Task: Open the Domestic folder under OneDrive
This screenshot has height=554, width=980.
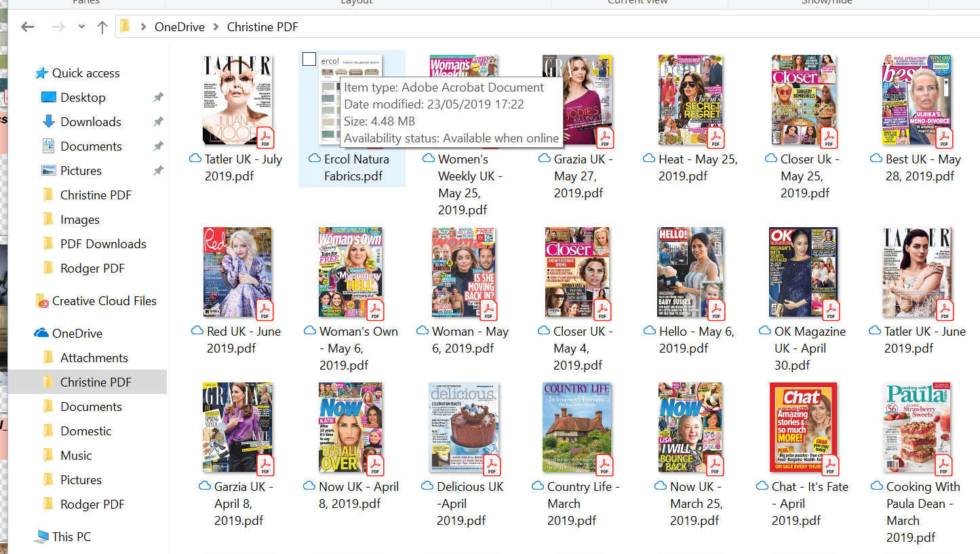Action: (86, 431)
